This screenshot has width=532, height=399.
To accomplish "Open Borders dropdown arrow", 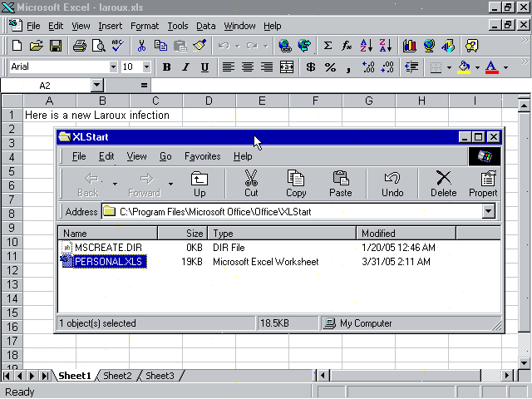I will 449,67.
